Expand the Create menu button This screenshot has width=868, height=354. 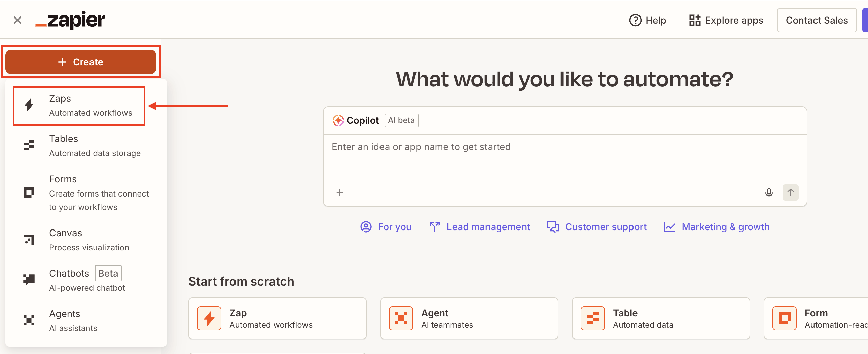(x=80, y=62)
